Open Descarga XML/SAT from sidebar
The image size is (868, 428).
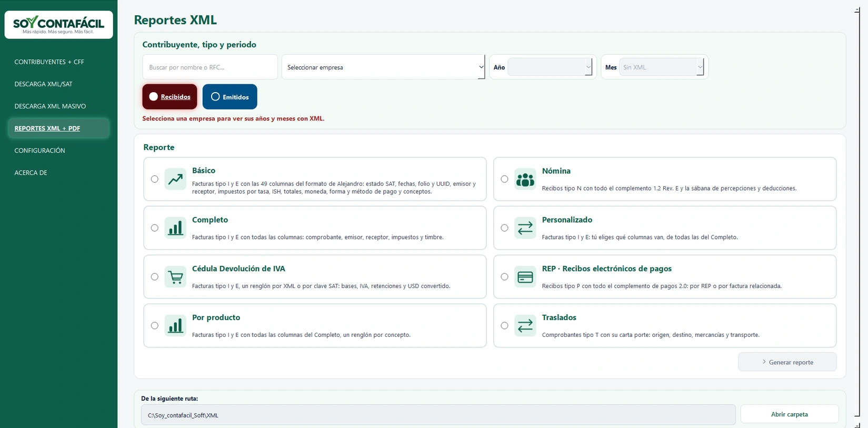[x=43, y=84]
